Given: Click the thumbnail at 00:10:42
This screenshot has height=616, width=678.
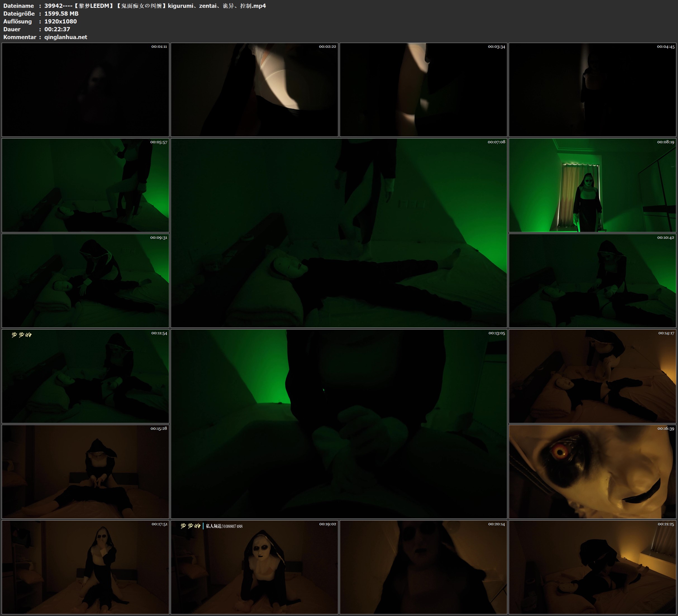Looking at the screenshot, I should (592, 280).
